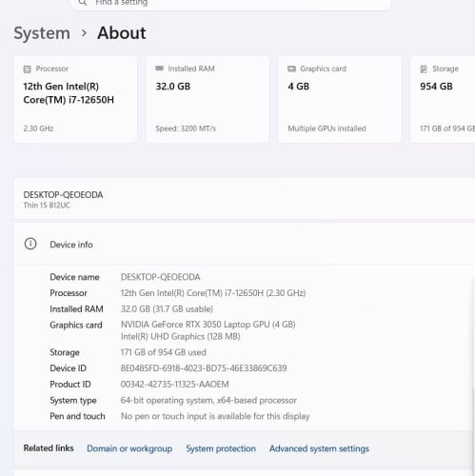The image size is (475, 476).
Task: Select the System type row label
Action: pyautogui.click(x=73, y=401)
